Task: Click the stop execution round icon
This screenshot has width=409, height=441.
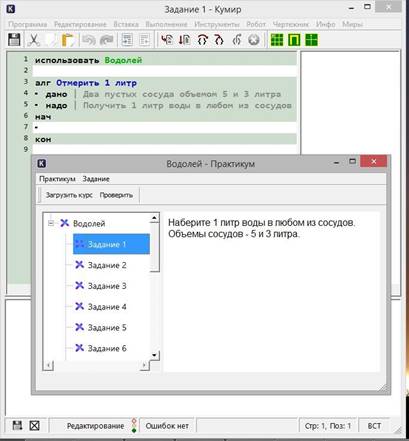Action: 254,40
